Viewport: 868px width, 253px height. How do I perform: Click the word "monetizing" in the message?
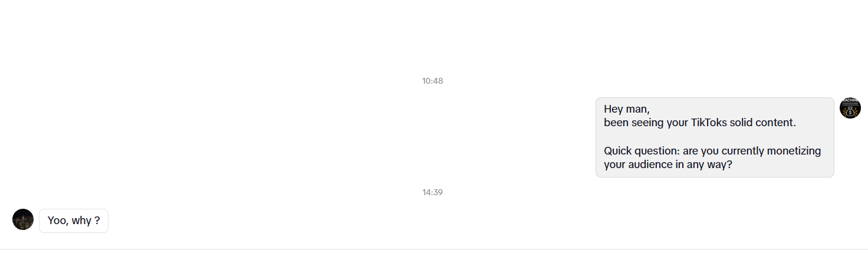pos(794,151)
